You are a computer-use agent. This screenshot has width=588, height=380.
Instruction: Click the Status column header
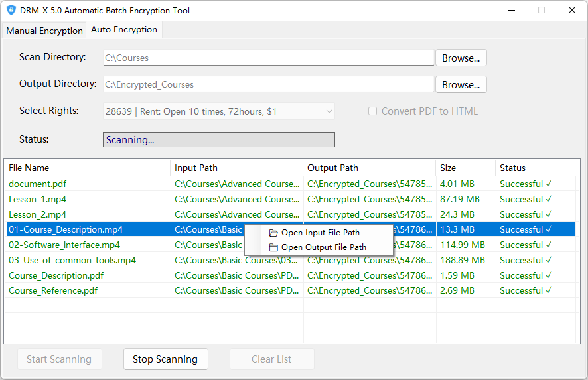535,168
